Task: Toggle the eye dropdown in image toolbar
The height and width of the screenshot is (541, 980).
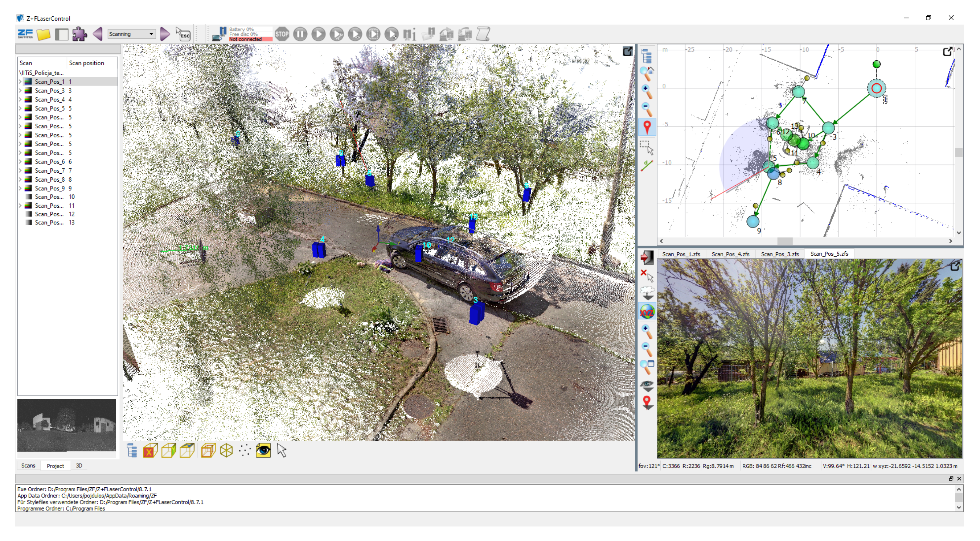Action: click(x=647, y=385)
